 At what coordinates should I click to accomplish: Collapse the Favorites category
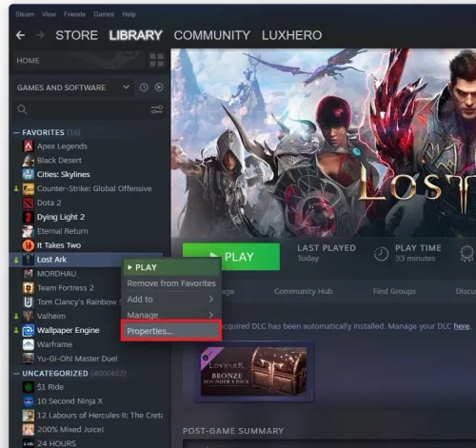[x=16, y=132]
